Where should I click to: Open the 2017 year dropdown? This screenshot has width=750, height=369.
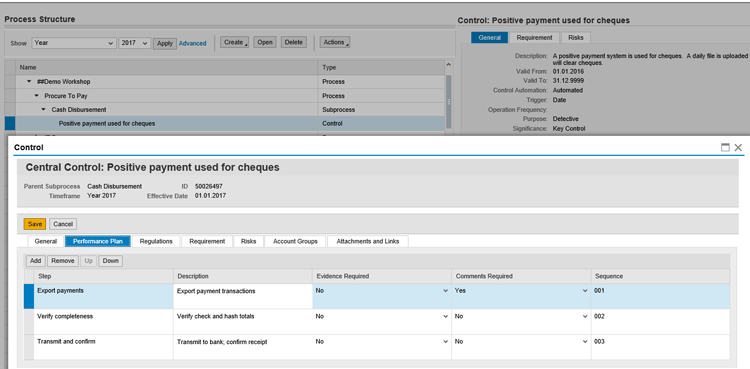pyautogui.click(x=134, y=43)
